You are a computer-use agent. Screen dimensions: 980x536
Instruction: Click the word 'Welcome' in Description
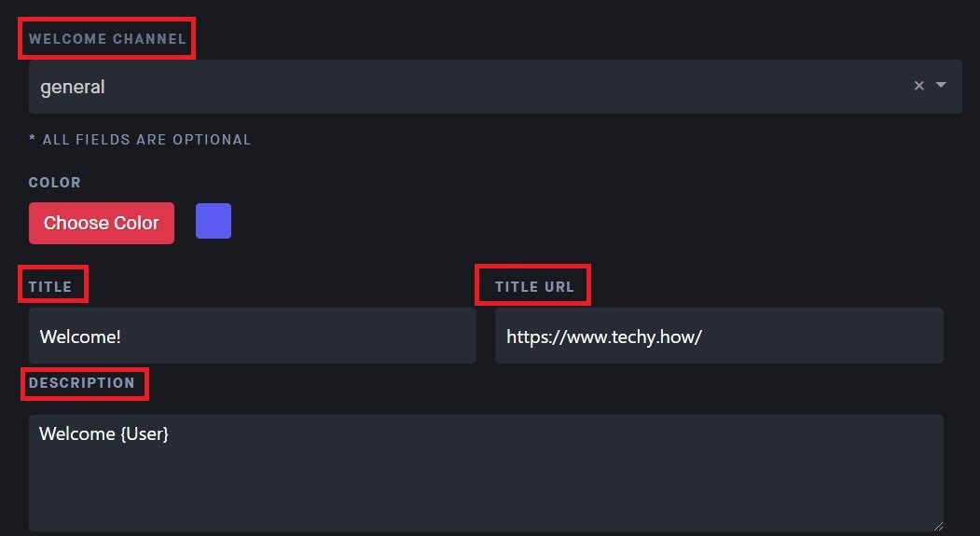tap(76, 433)
